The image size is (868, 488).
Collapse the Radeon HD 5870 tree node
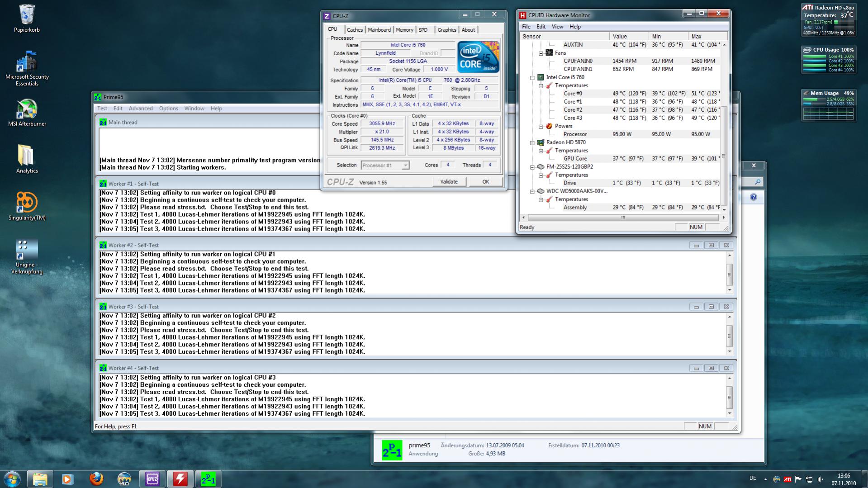(x=532, y=142)
